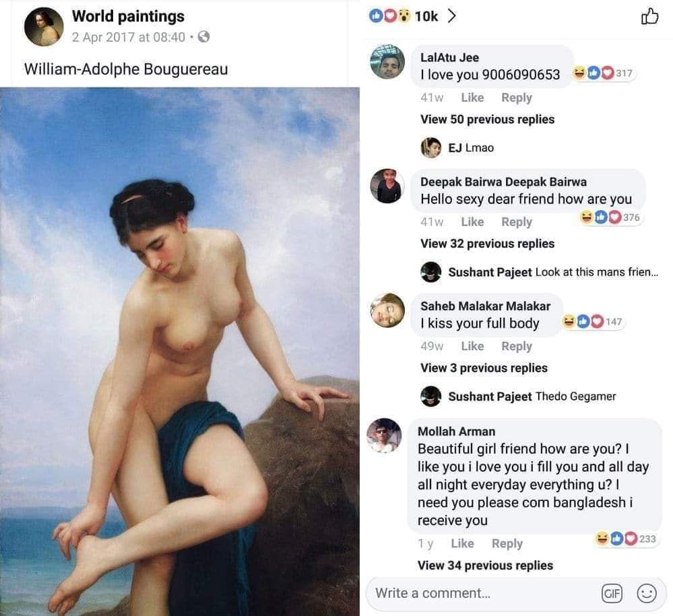Click the 317 reactions icons
673x616 pixels.
(x=603, y=73)
